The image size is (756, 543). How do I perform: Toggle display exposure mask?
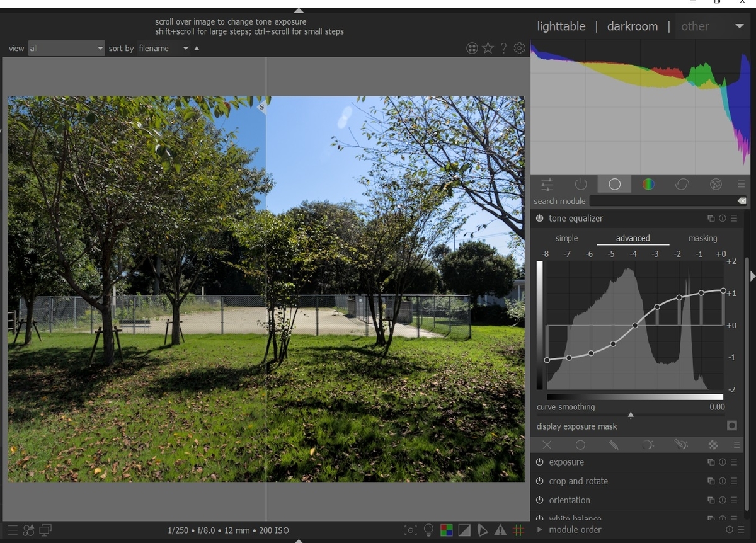coord(731,426)
